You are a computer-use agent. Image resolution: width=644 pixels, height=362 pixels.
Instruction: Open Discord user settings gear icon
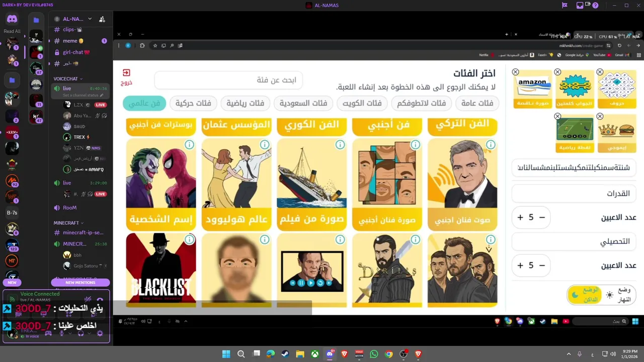click(100, 333)
